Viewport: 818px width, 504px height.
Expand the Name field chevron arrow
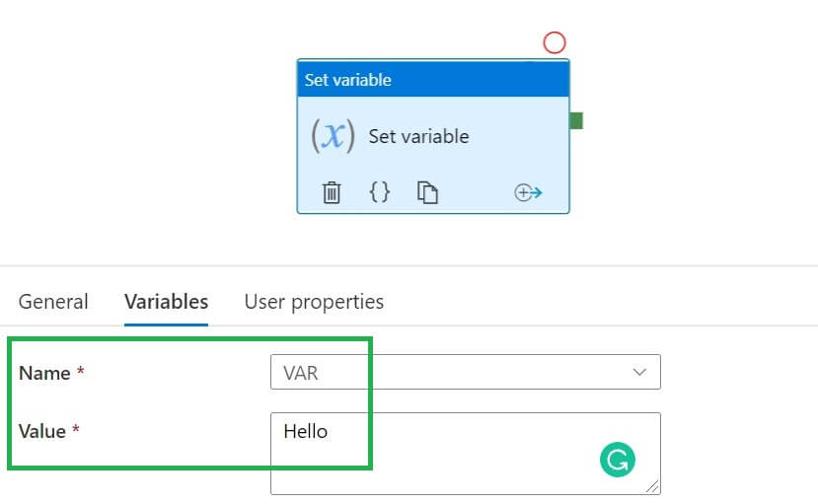[639, 373]
